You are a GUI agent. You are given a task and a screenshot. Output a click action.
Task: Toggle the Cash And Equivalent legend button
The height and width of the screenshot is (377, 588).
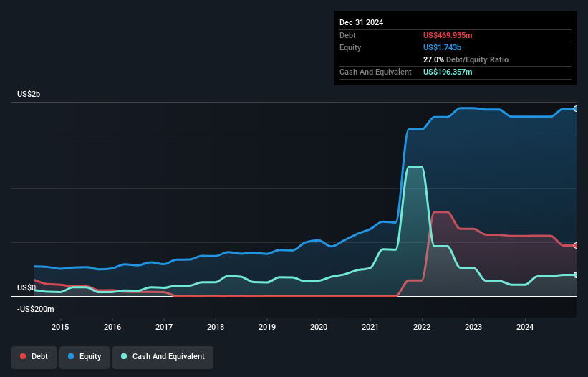pyautogui.click(x=163, y=357)
